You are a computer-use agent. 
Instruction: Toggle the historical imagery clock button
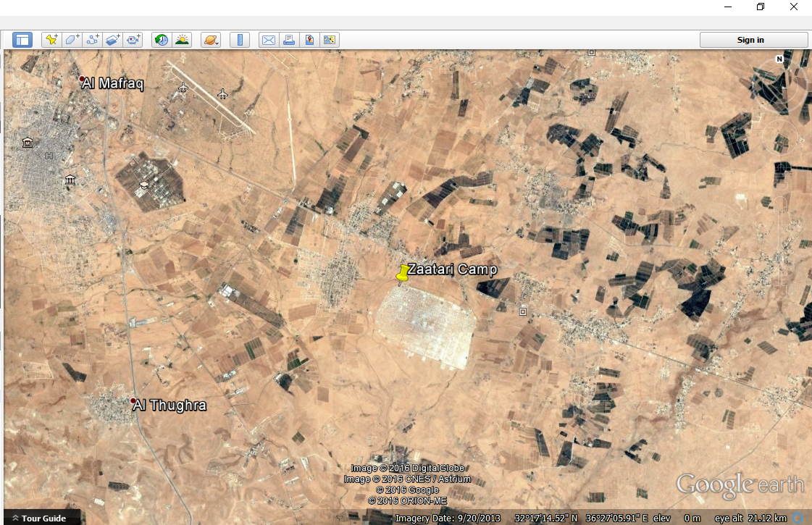161,40
